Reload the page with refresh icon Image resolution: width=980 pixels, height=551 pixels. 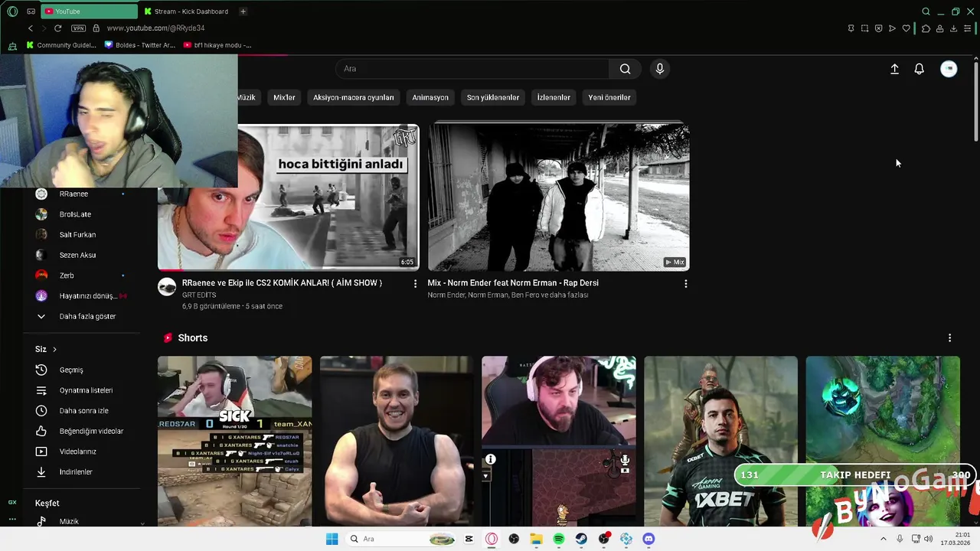(57, 28)
